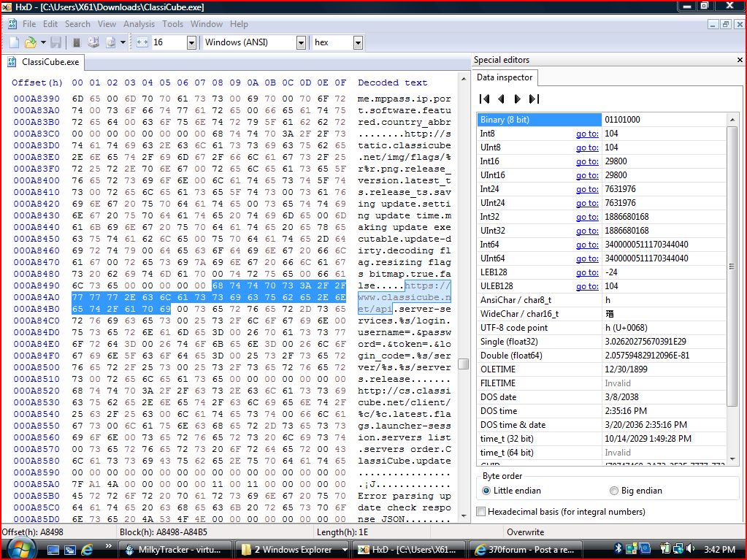The image size is (747, 560).
Task: Click 'go to:' link for Int32
Action: (x=587, y=217)
